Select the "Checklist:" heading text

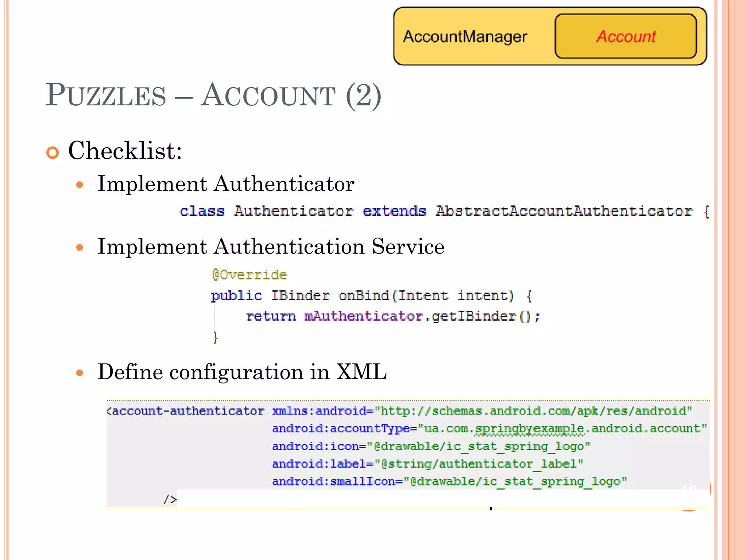[125, 150]
